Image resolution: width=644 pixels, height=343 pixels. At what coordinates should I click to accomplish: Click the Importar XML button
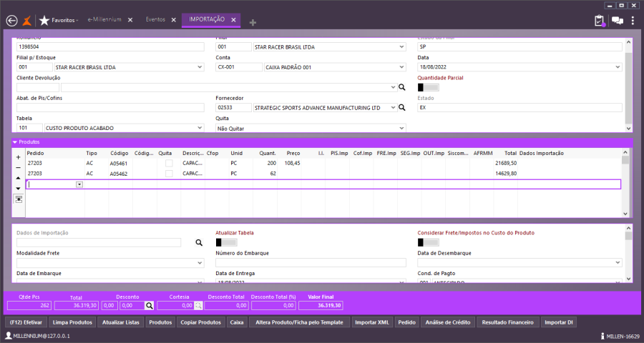point(372,322)
